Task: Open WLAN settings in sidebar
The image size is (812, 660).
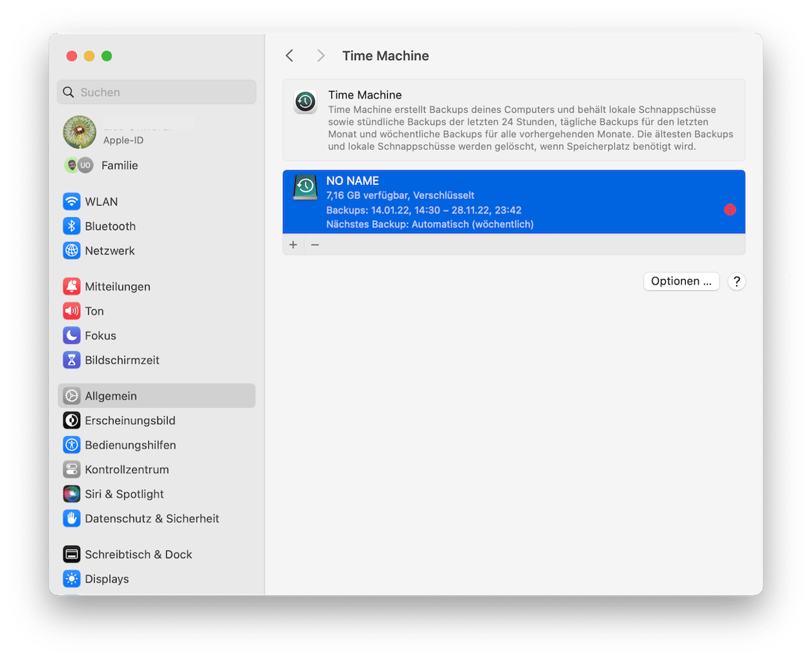Action: (x=156, y=202)
